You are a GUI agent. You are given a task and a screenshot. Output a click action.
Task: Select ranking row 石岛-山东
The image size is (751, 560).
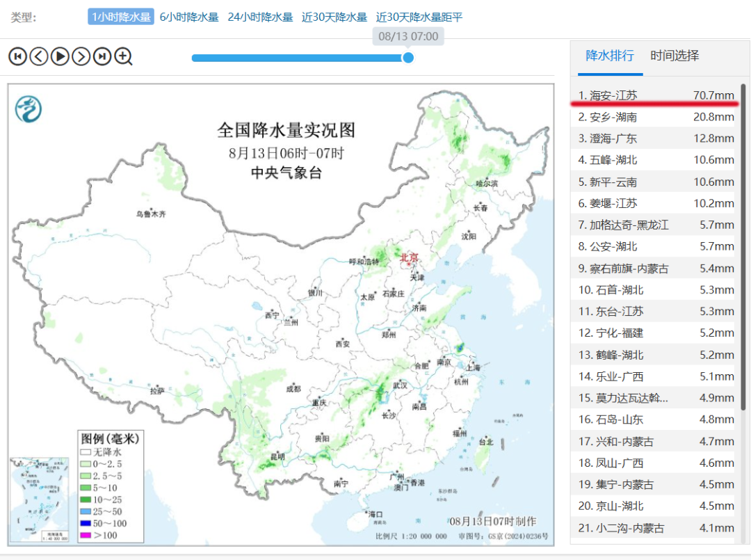(x=653, y=419)
